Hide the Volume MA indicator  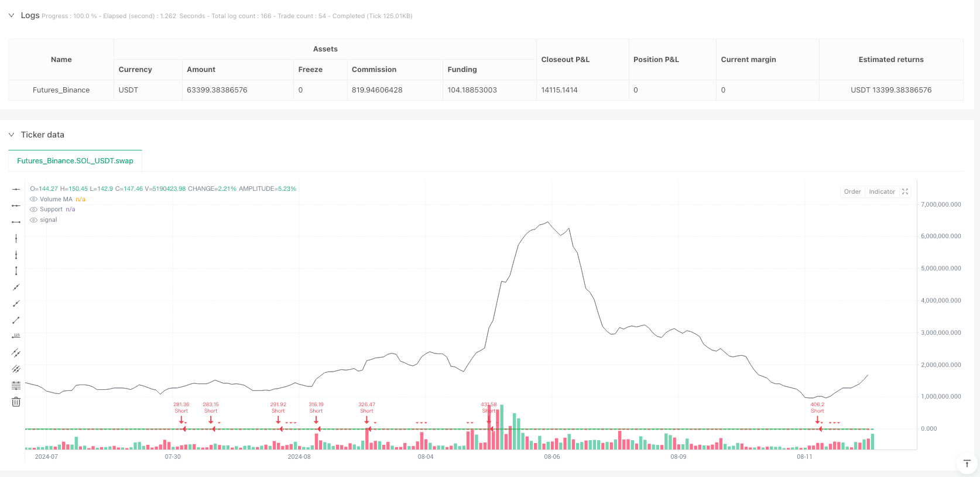pyautogui.click(x=33, y=200)
